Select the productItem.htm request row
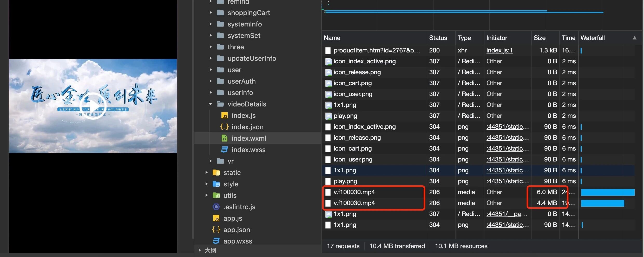The image size is (644, 257). click(x=478, y=50)
